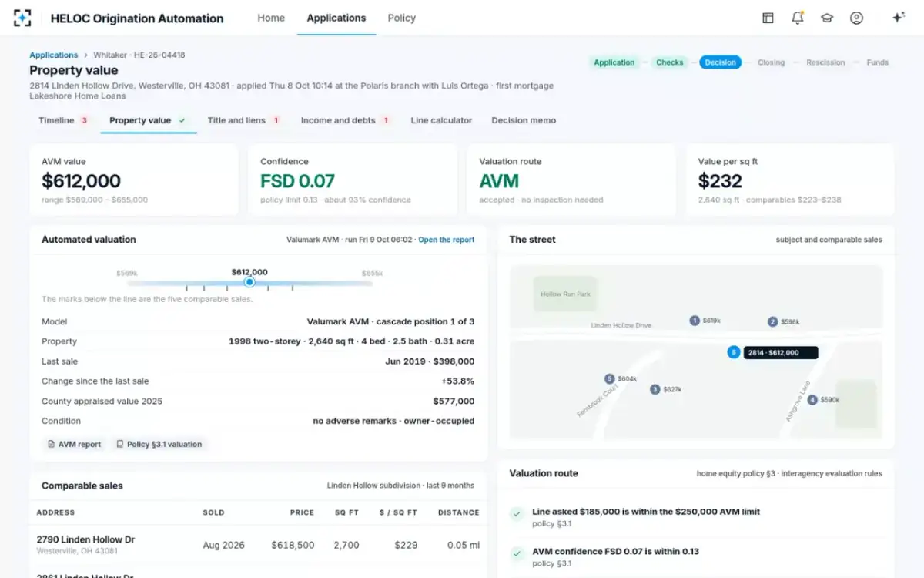Click the $569k low end of range slider
Viewport: 924px width, 578px height.
127,273
